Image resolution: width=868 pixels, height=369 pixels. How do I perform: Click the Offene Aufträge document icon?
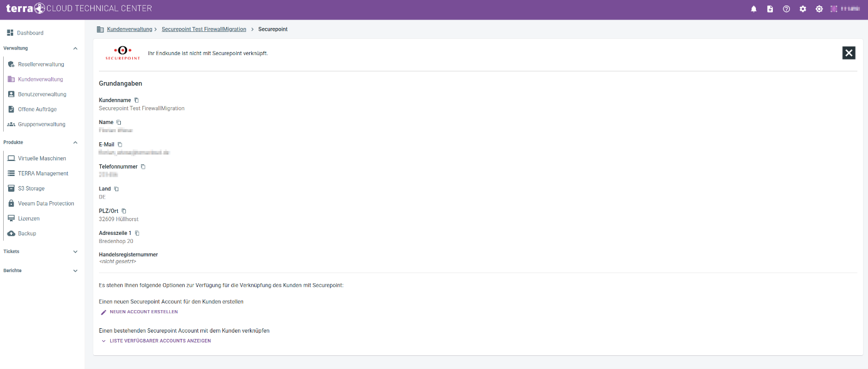point(11,109)
